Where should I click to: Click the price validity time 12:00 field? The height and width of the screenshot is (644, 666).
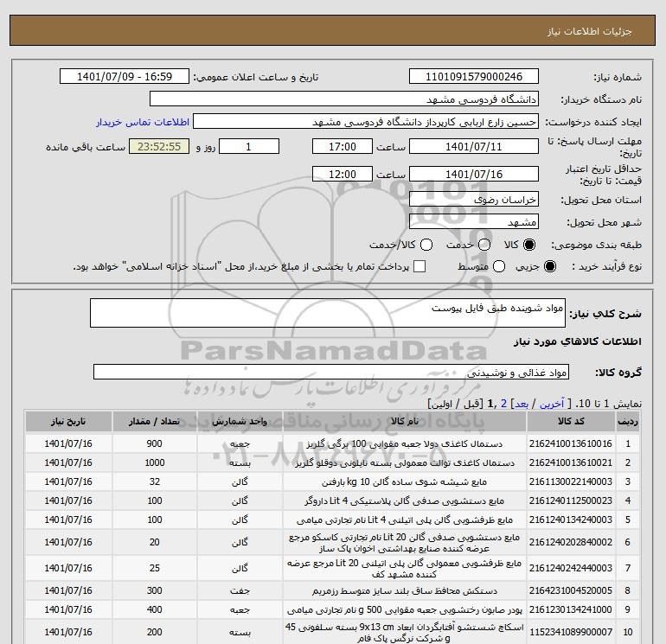[x=343, y=174]
